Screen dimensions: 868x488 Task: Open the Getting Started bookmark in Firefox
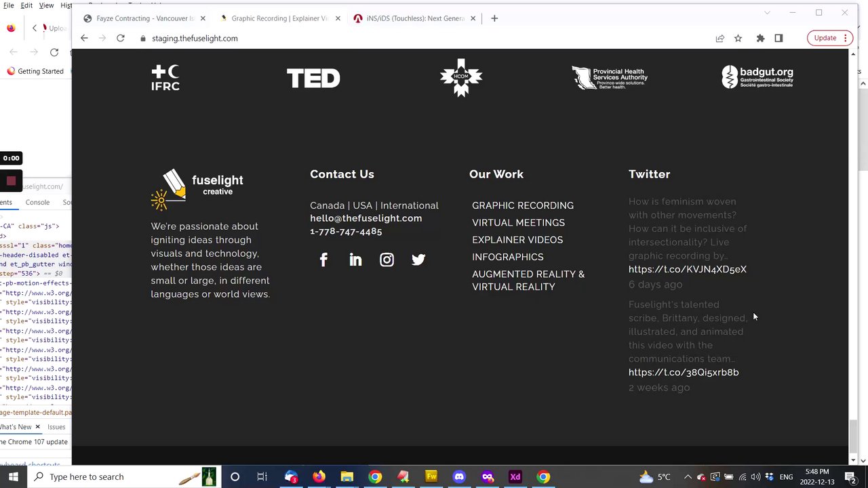pos(35,71)
